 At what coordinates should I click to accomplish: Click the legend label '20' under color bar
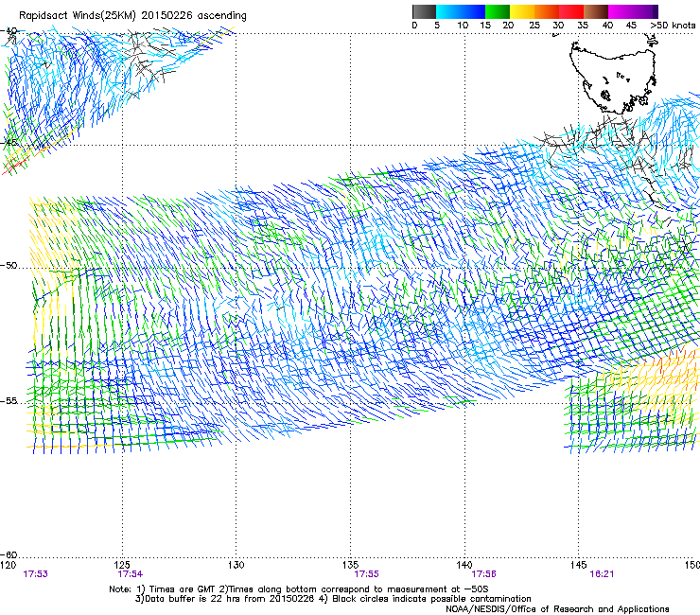coord(508,26)
